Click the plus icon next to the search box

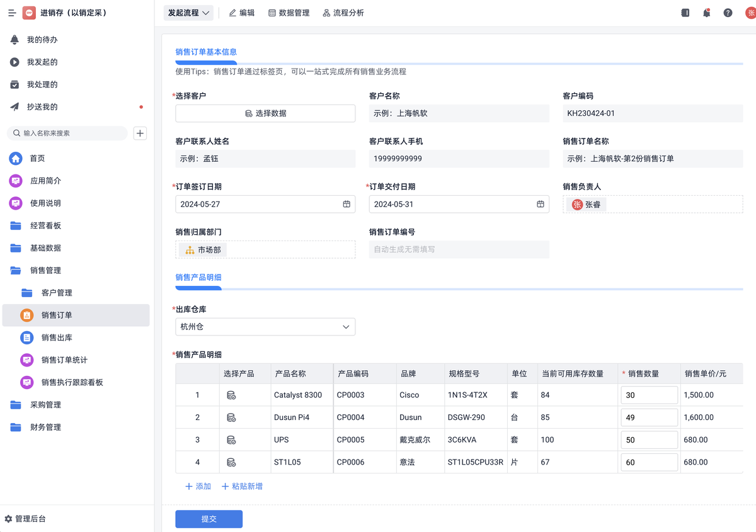pyautogui.click(x=140, y=133)
